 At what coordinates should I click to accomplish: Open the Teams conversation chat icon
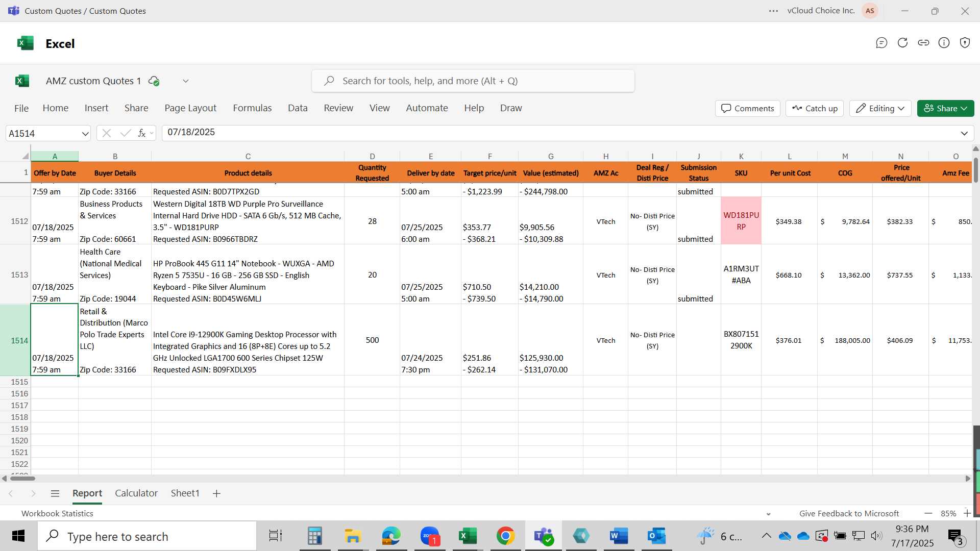tap(881, 43)
